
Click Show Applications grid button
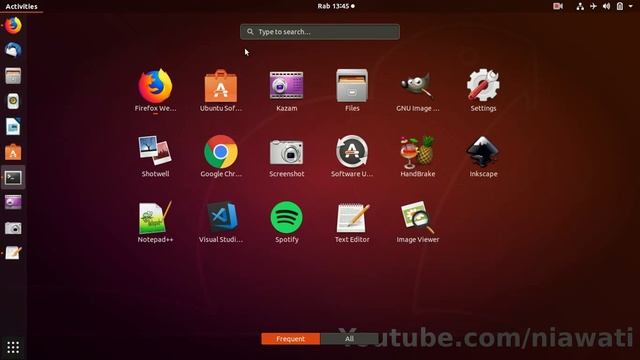(13, 347)
